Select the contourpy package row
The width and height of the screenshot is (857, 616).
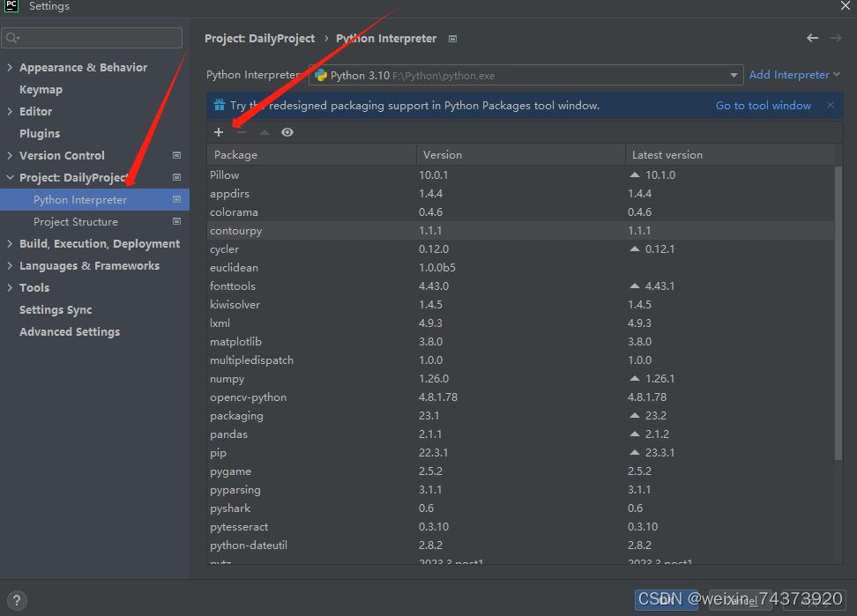521,231
